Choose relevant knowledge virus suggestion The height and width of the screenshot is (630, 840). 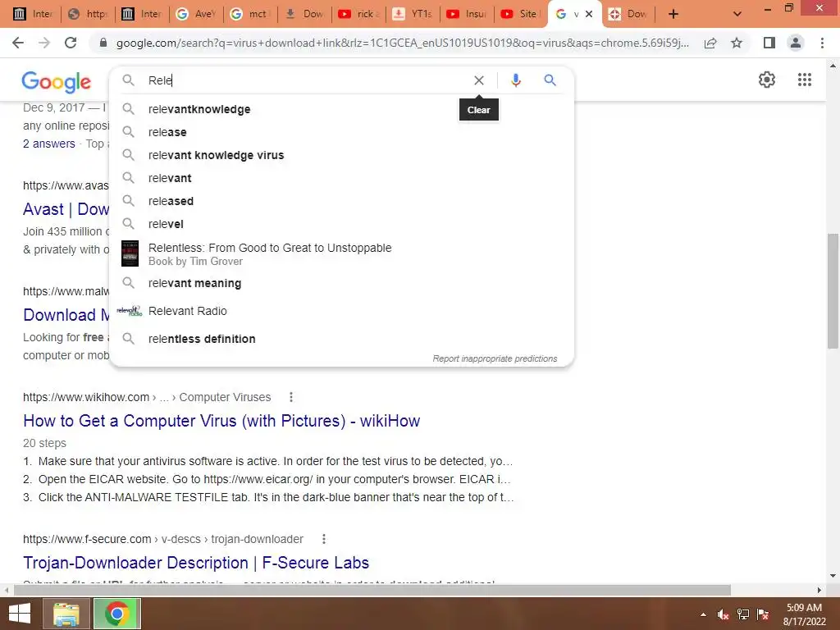click(x=341, y=155)
